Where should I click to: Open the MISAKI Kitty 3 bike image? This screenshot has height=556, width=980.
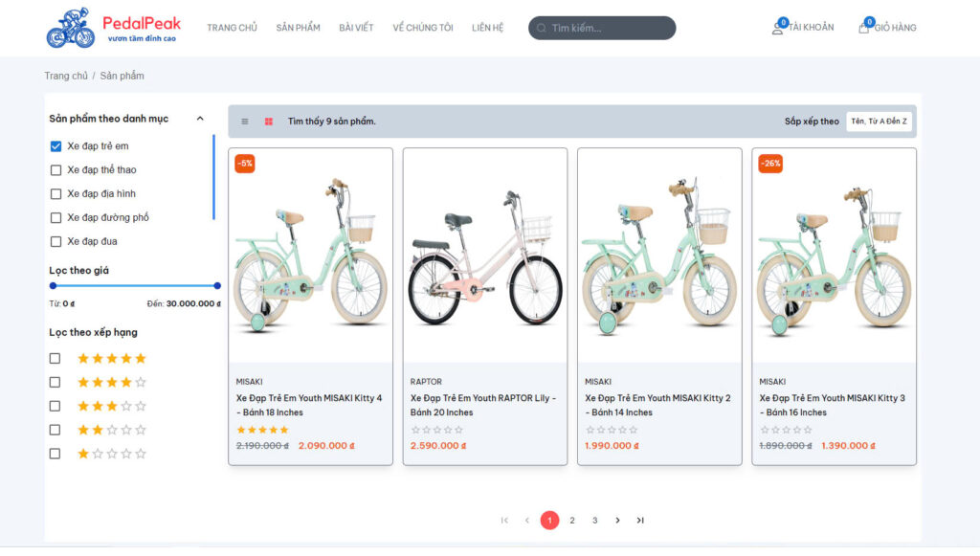click(834, 256)
